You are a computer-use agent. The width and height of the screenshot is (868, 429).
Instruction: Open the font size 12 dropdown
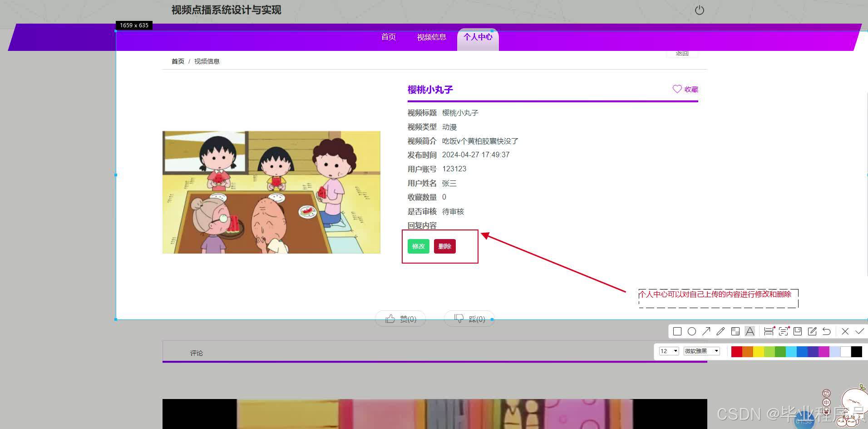coord(669,351)
